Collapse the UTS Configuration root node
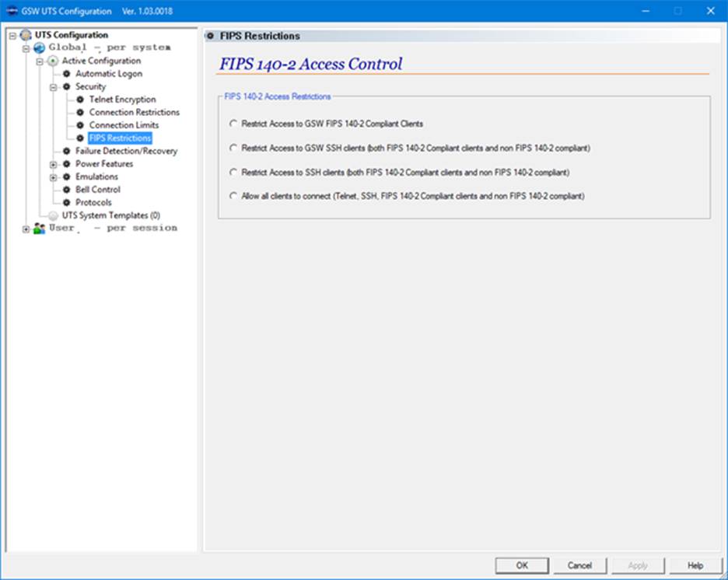Screen dimensions: 728x580 (12, 35)
